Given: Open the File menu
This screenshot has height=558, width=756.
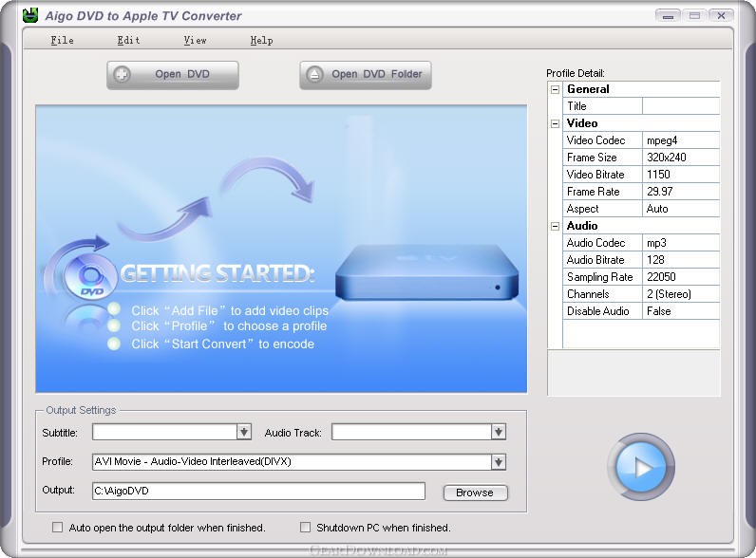Looking at the screenshot, I should pos(62,40).
